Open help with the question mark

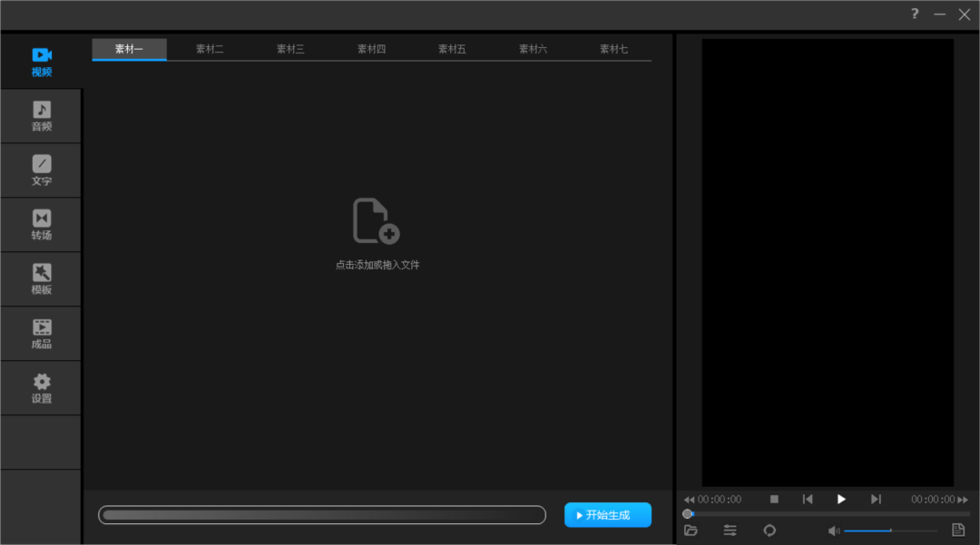(915, 14)
